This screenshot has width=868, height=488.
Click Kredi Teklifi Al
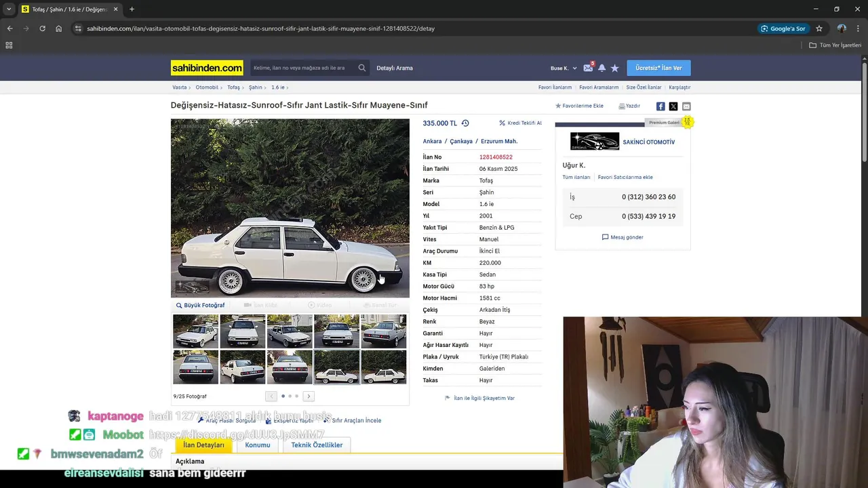(x=520, y=123)
